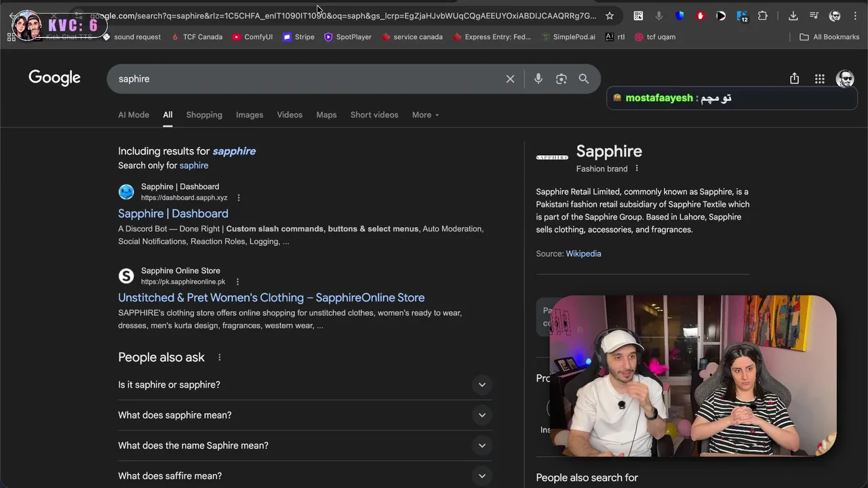Open sound request bookmark

click(x=132, y=37)
